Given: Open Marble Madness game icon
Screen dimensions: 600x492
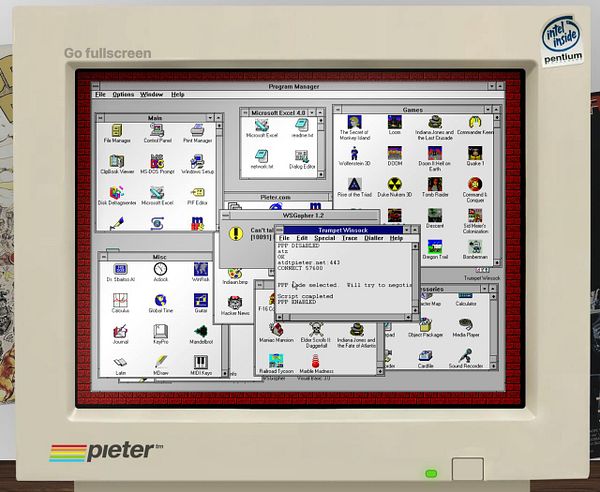Looking at the screenshot, I should click(x=316, y=361).
